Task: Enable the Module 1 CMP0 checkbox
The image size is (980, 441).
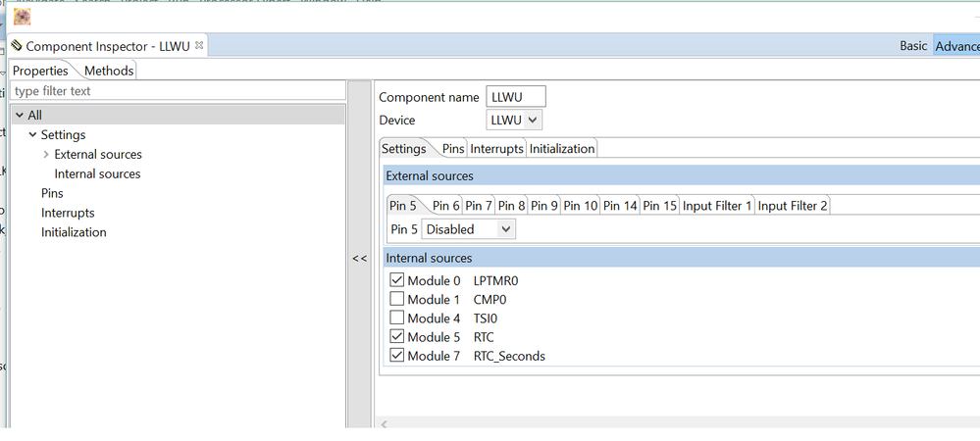Action: tap(396, 299)
